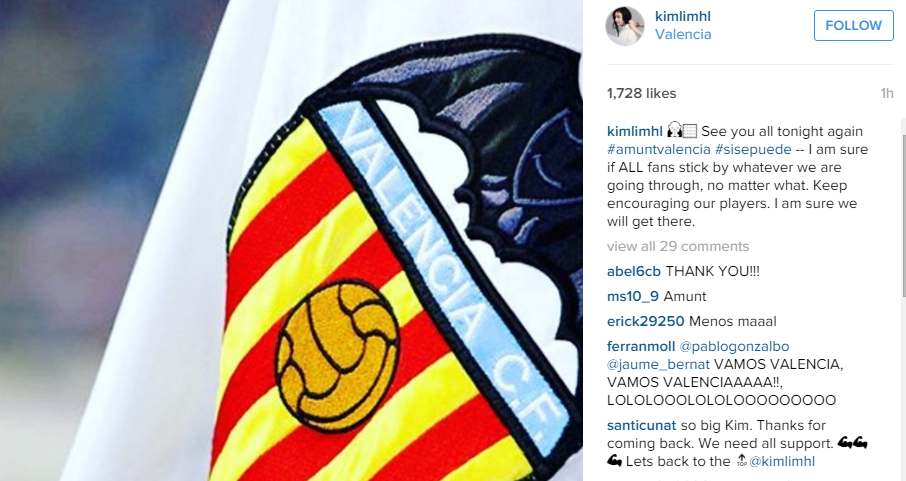Open the #sisepuede hashtag
906x481 pixels.
pyautogui.click(x=753, y=150)
